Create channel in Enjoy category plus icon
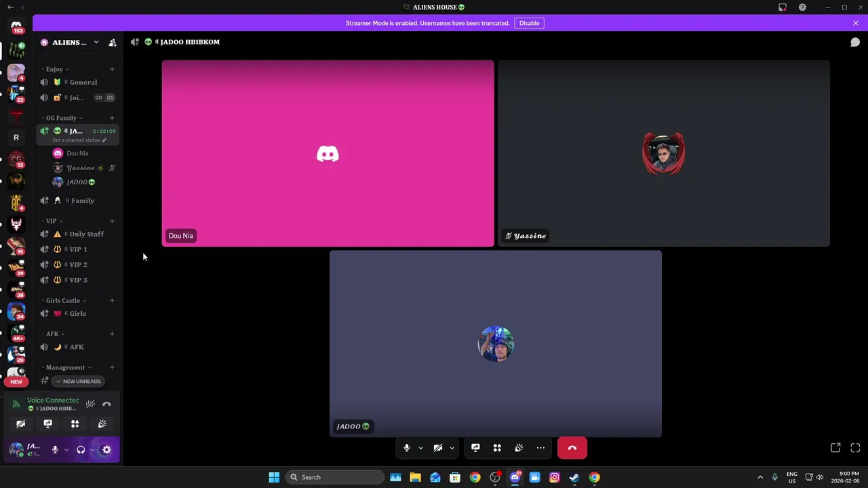Viewport: 868px width, 488px height. tap(112, 69)
